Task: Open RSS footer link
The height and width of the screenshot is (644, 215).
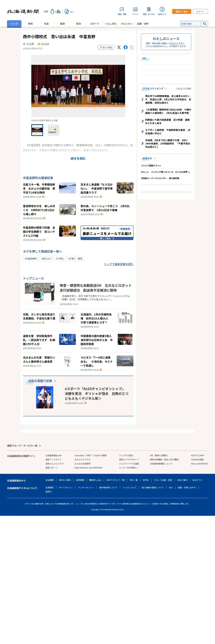Action: [171, 488]
